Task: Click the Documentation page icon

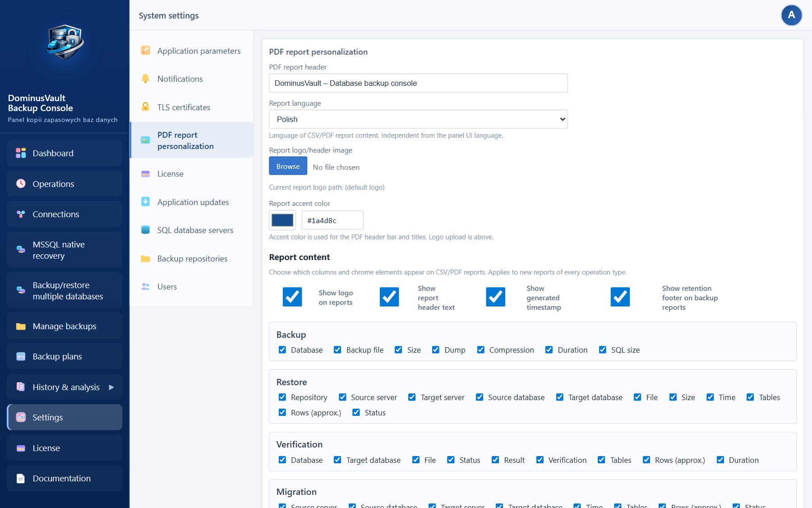Action: tap(21, 478)
